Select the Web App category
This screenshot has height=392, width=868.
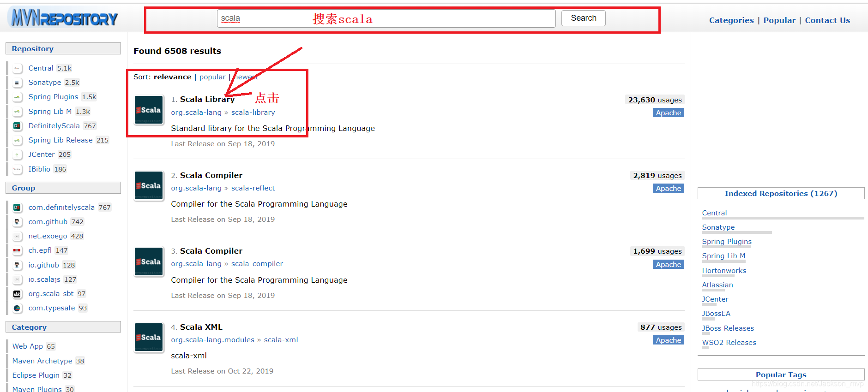(28, 346)
